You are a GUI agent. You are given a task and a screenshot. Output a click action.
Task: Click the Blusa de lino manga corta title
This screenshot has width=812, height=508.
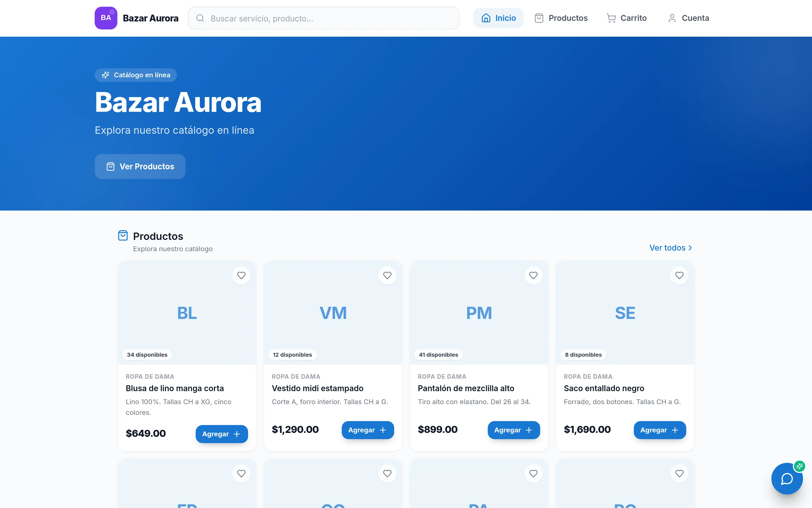[x=175, y=388]
